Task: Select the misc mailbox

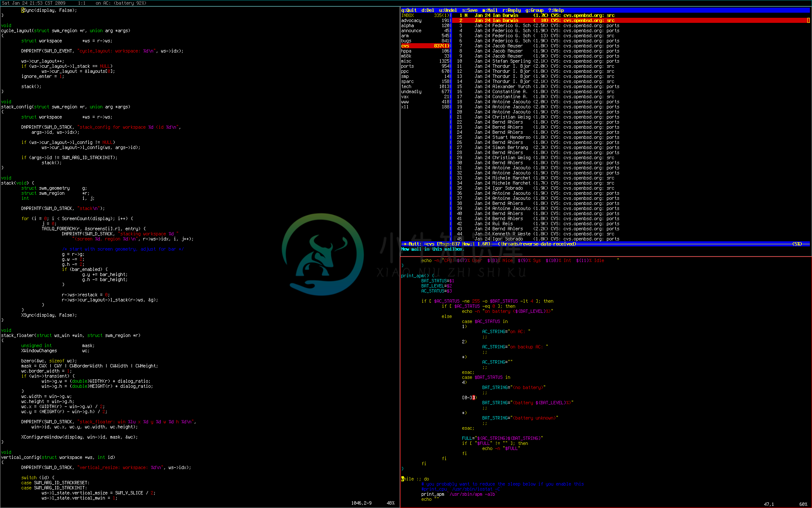Action: (x=425, y=61)
